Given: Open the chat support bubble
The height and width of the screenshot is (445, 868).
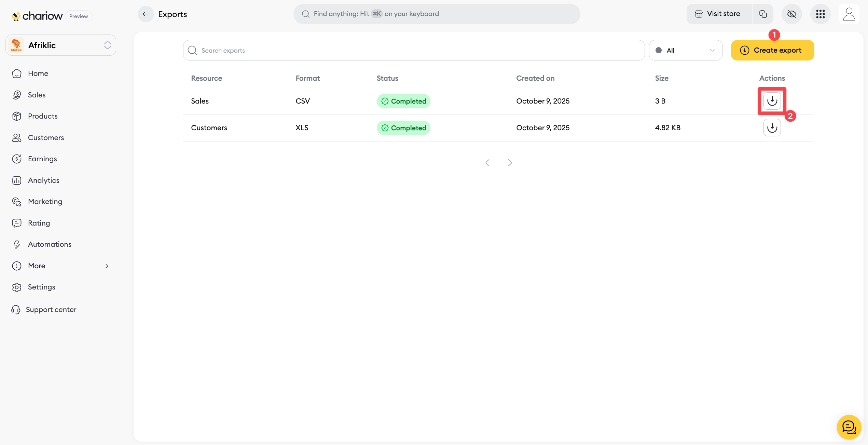Looking at the screenshot, I should pyautogui.click(x=849, y=427).
